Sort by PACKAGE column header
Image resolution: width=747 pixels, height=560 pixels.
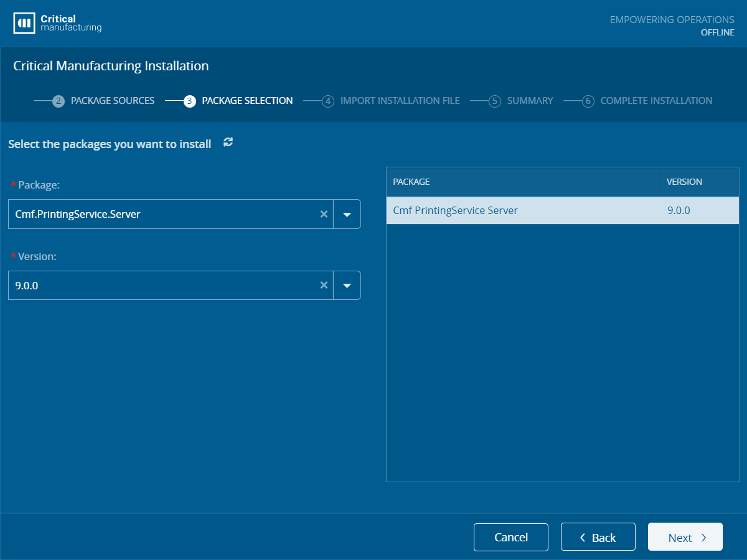coord(523,182)
